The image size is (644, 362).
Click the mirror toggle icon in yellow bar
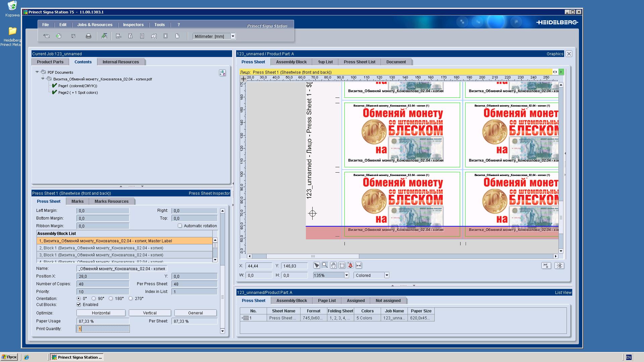(x=555, y=72)
